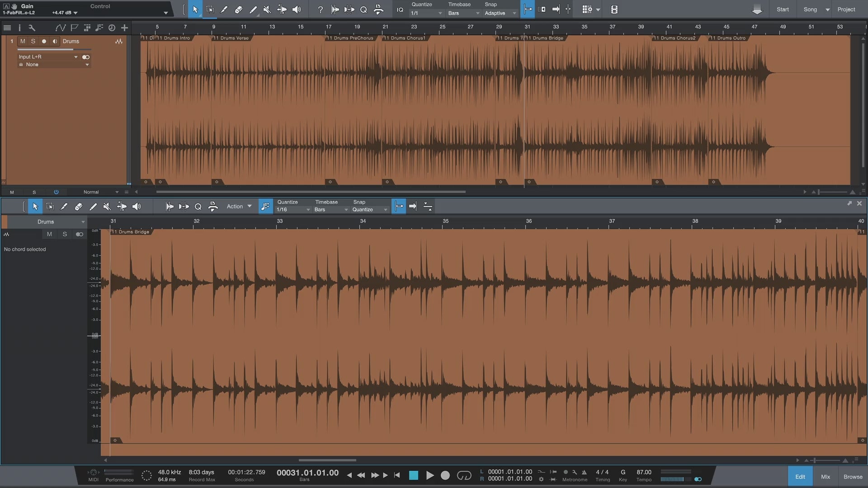Click the Stop button in transport
The image size is (868, 488).
[x=413, y=475]
